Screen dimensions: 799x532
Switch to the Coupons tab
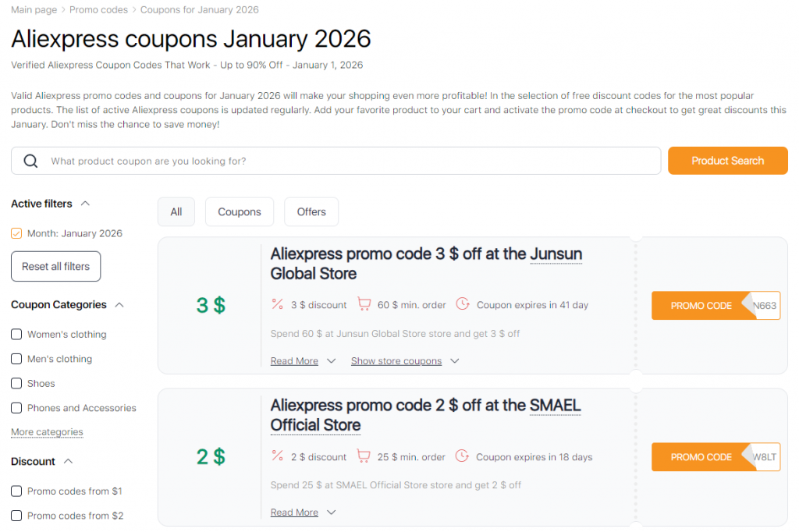[x=239, y=211]
